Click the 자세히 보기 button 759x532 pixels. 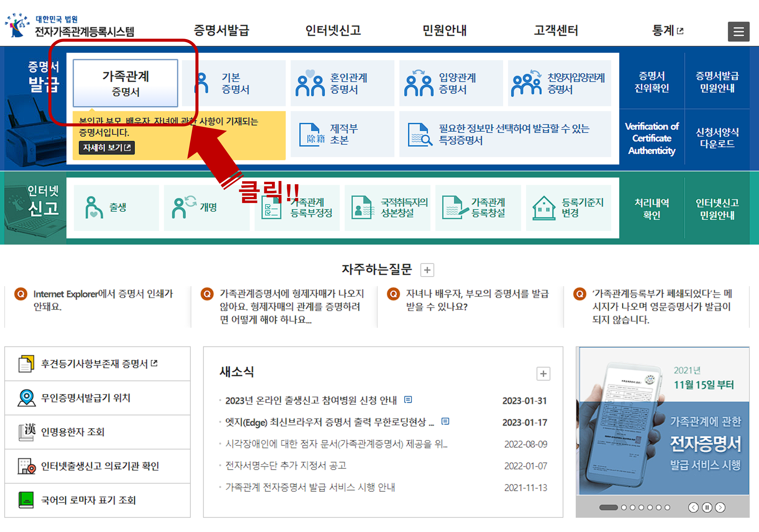[x=106, y=148]
